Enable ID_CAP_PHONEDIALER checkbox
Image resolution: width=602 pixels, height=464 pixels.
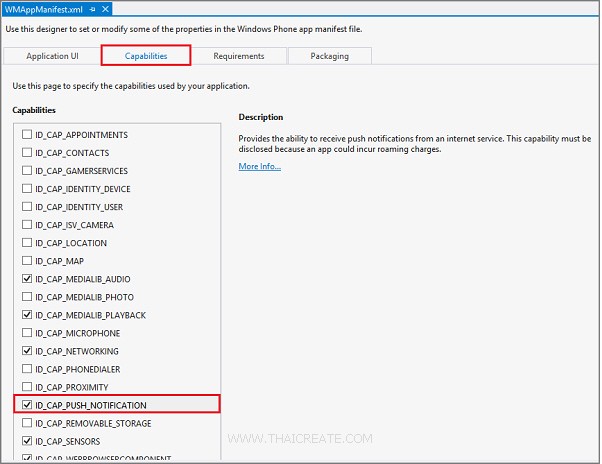click(27, 369)
